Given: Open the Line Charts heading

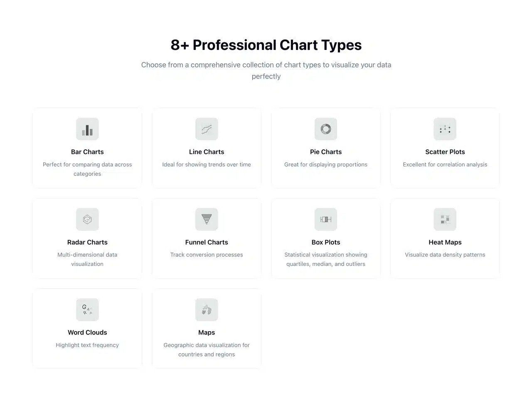Looking at the screenshot, I should coord(207,152).
